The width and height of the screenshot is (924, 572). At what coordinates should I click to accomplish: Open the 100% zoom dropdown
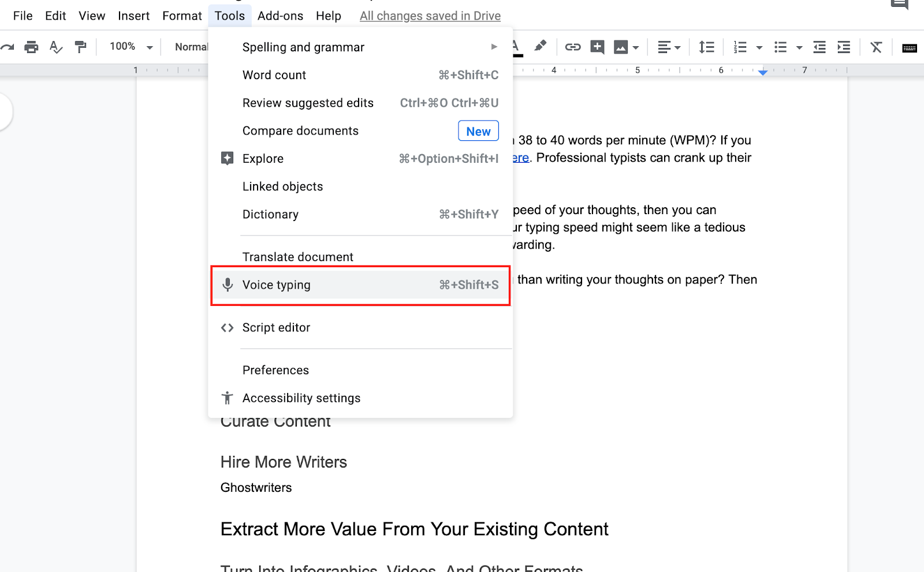(131, 47)
